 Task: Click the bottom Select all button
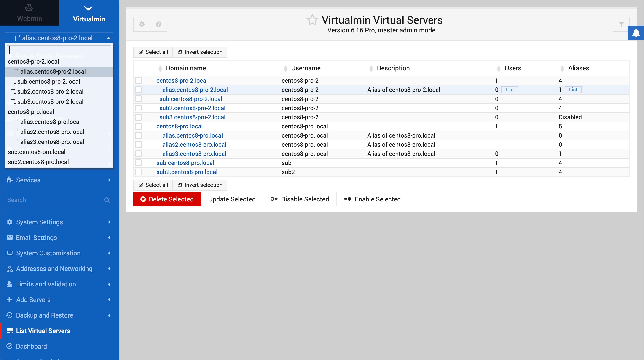pyautogui.click(x=153, y=185)
